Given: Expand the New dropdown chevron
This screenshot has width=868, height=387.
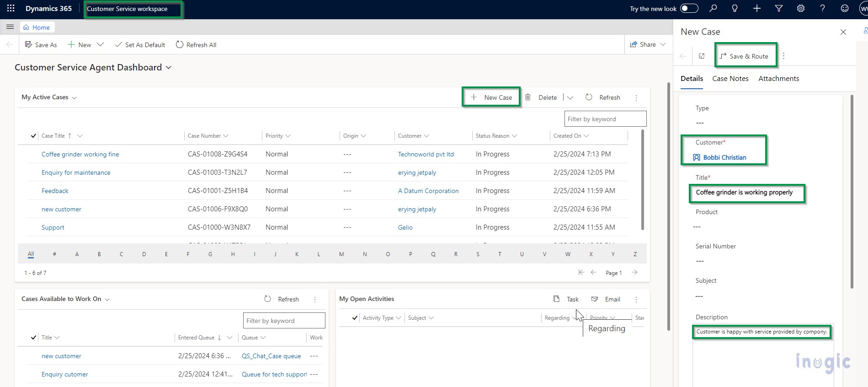Looking at the screenshot, I should click(101, 44).
